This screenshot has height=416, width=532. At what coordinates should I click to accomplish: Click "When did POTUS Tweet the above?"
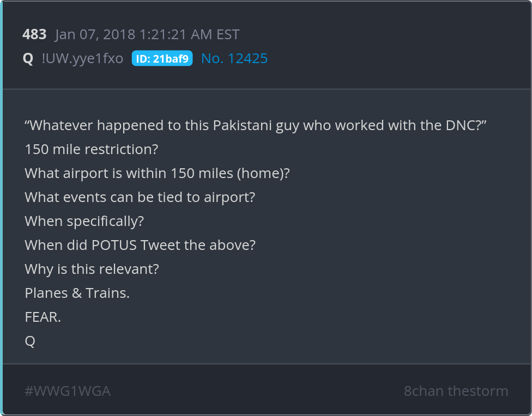click(x=140, y=245)
